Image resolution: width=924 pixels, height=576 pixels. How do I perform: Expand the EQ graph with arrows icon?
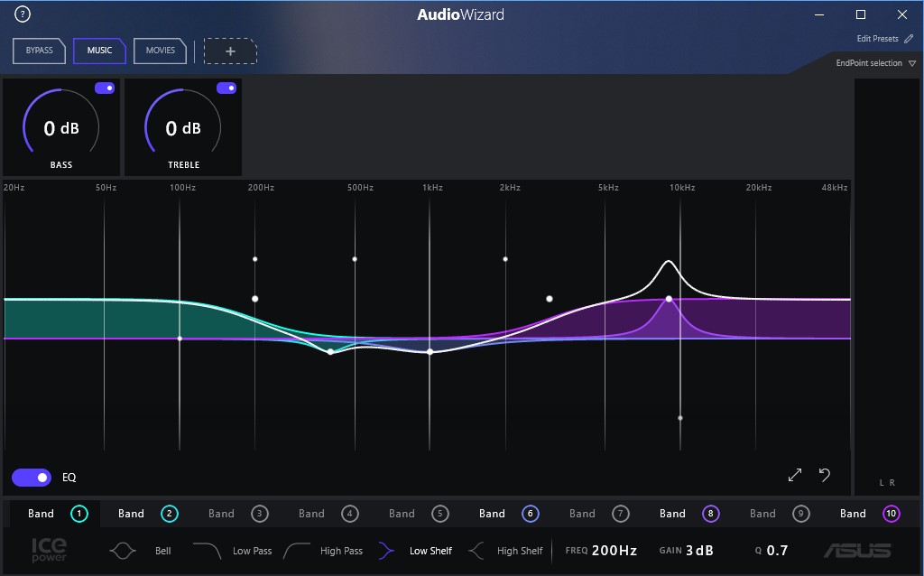795,475
